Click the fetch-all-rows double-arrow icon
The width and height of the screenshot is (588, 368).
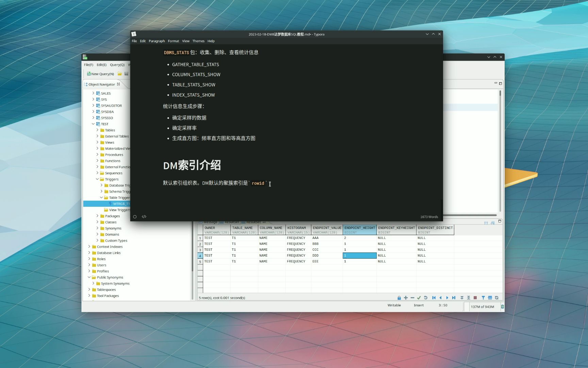coord(461,297)
